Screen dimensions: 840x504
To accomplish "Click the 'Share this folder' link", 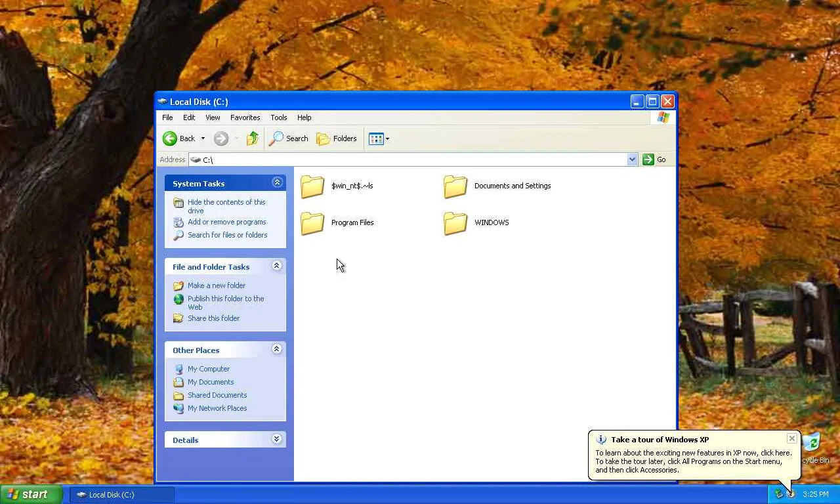I will (214, 319).
